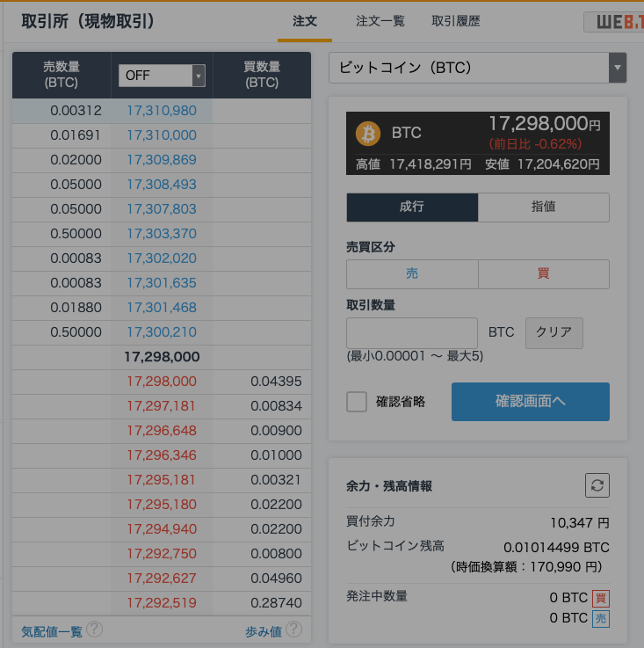The width and height of the screenshot is (644, 648).
Task: Click the Bitcoin logo icon
Action: point(367,134)
